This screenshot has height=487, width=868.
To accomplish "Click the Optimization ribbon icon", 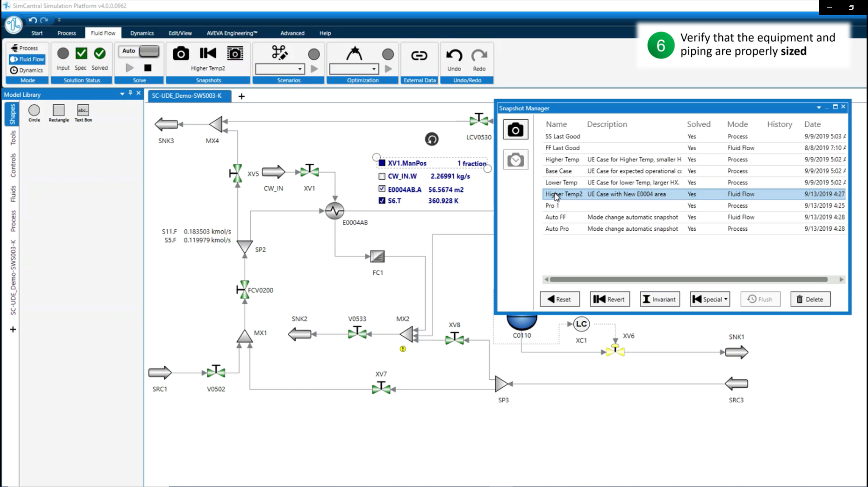I will pyautogui.click(x=354, y=54).
